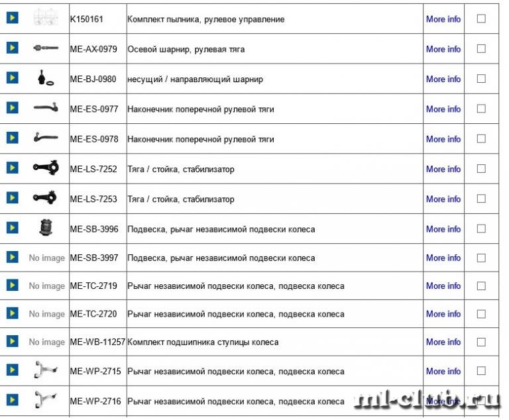Expand the ME-WP-2716 row arrow

click(x=13, y=399)
